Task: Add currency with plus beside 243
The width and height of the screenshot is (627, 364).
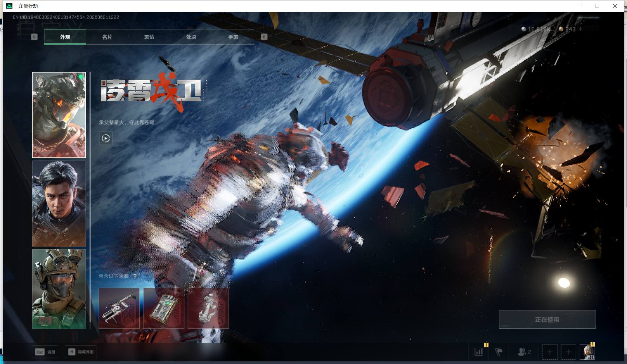Action: click(580, 29)
